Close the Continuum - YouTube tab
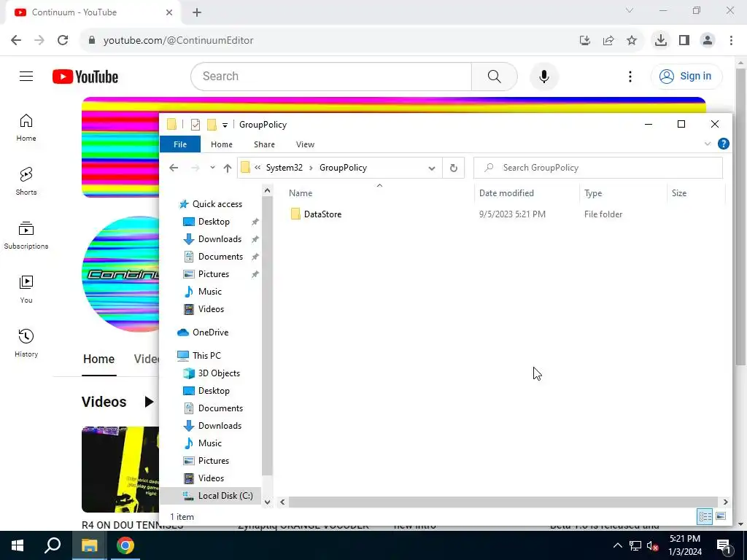This screenshot has width=747, height=560. point(169,12)
